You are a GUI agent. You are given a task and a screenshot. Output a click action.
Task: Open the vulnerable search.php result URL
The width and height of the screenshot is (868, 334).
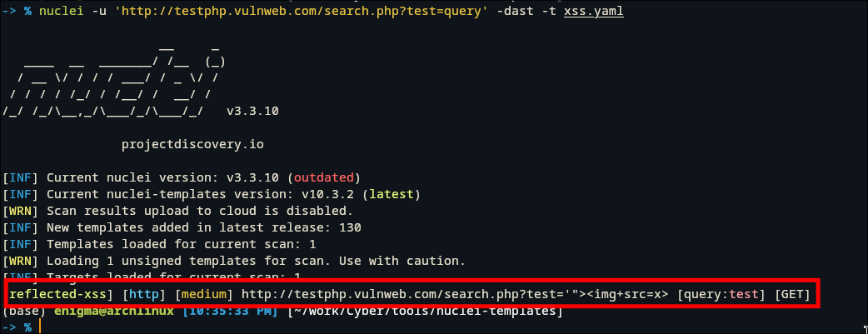click(454, 294)
